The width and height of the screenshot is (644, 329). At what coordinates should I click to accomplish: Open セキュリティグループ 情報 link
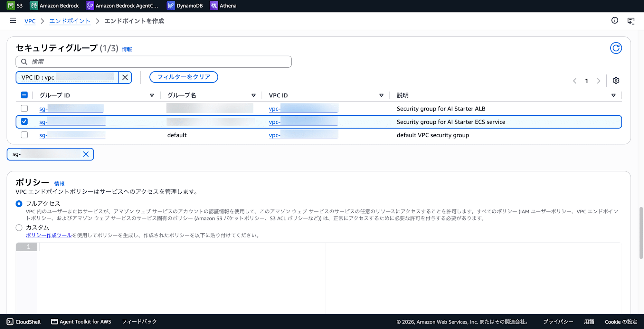point(127,49)
